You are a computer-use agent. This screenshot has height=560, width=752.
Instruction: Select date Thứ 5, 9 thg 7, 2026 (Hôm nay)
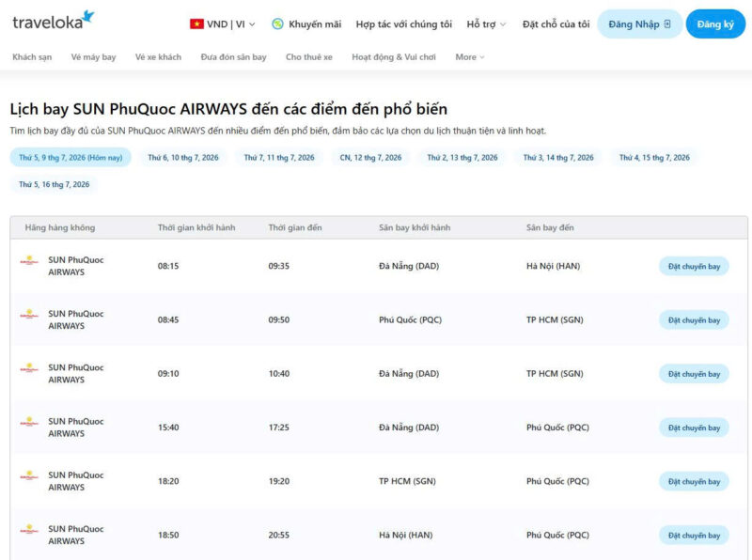(x=70, y=157)
